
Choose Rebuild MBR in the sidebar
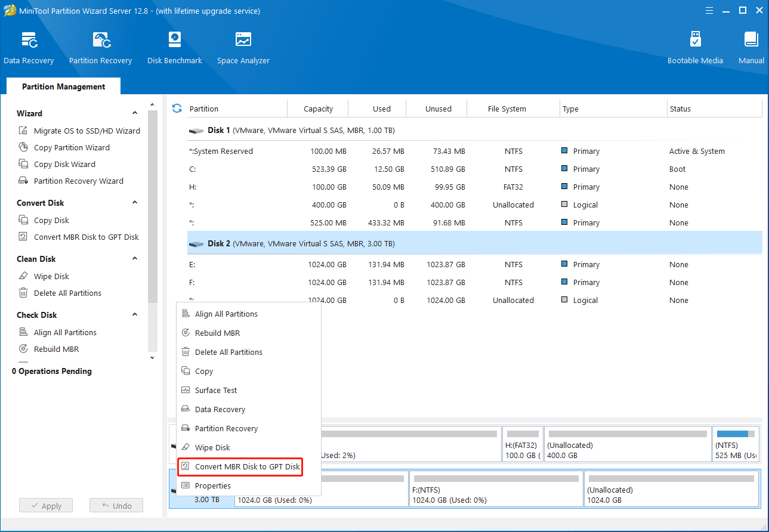click(x=48, y=349)
